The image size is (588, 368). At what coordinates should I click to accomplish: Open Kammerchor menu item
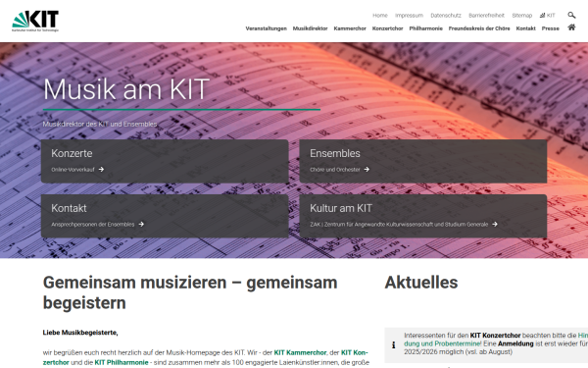(350, 28)
